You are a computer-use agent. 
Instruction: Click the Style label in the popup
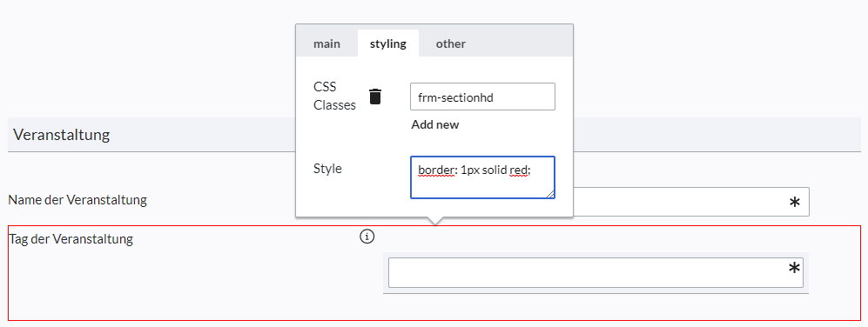click(x=327, y=169)
